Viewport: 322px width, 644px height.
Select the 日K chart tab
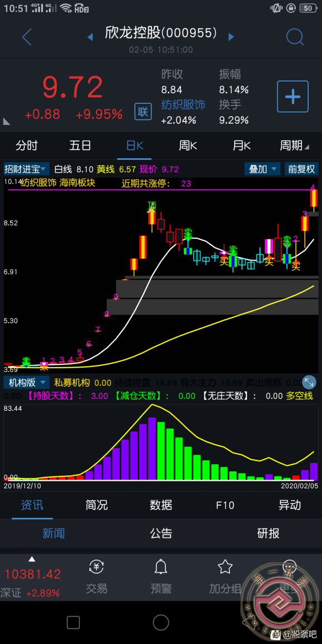pyautogui.click(x=135, y=145)
